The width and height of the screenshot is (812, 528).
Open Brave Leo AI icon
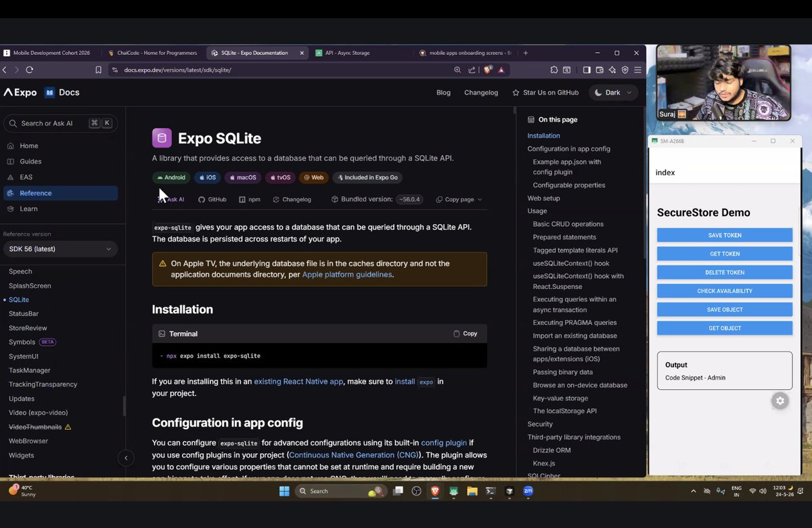612,70
